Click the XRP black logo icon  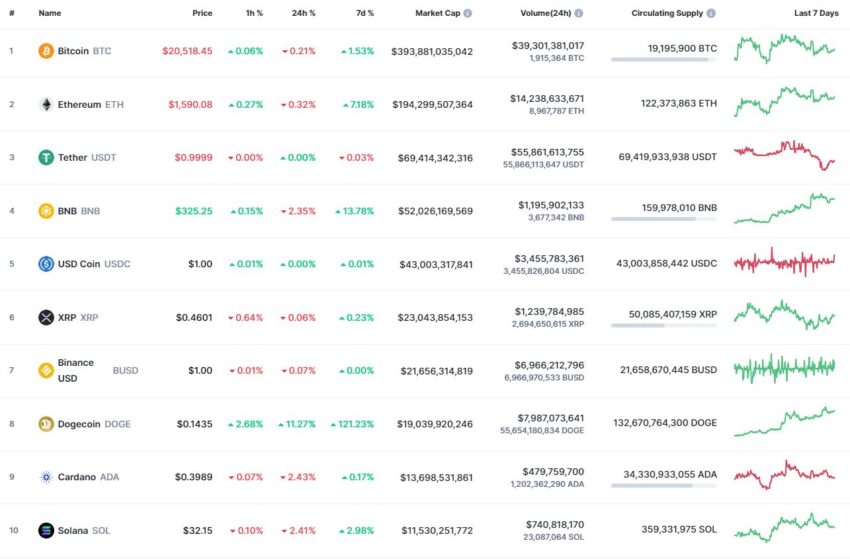pos(46,317)
